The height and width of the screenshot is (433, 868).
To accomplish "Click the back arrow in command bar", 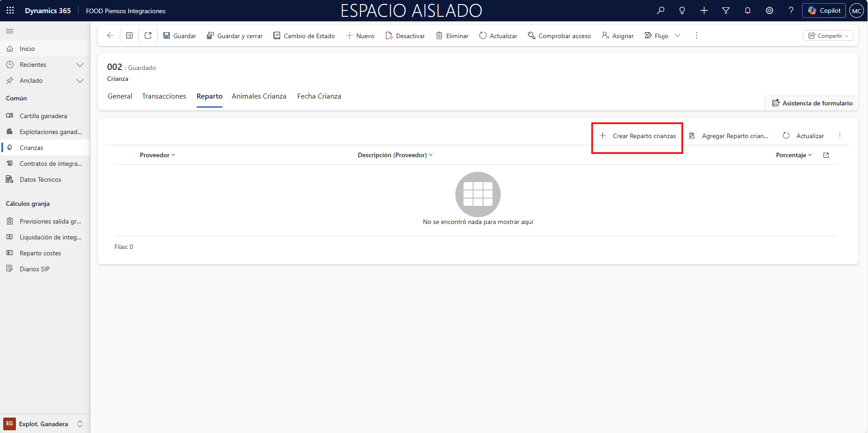I will (110, 35).
